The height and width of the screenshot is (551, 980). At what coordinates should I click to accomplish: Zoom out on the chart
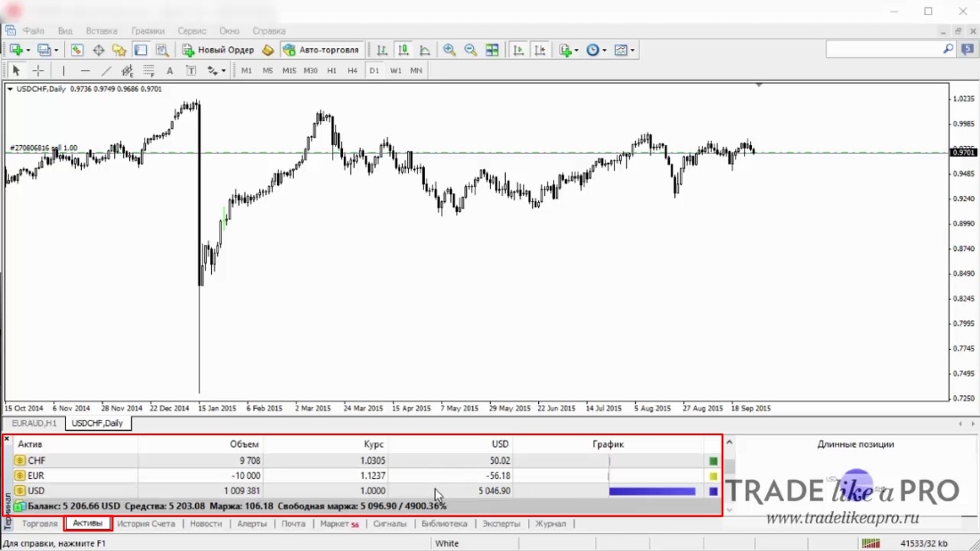[x=470, y=50]
